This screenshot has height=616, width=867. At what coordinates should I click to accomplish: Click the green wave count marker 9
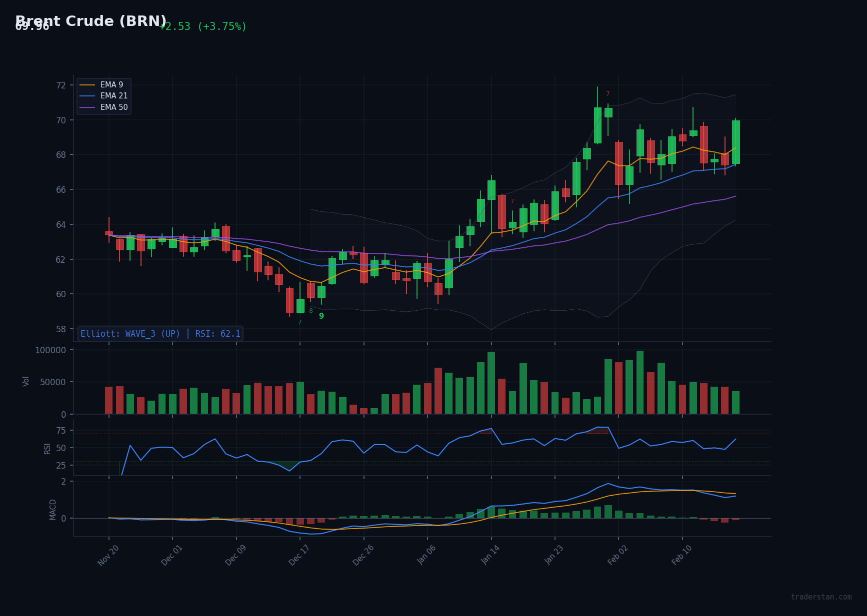321,316
